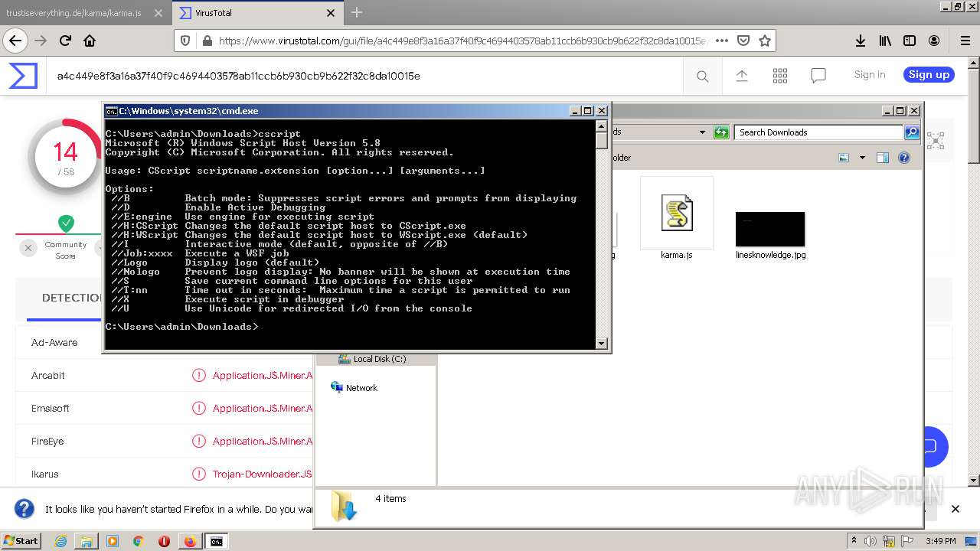Change view via Explorer views icon

(844, 158)
